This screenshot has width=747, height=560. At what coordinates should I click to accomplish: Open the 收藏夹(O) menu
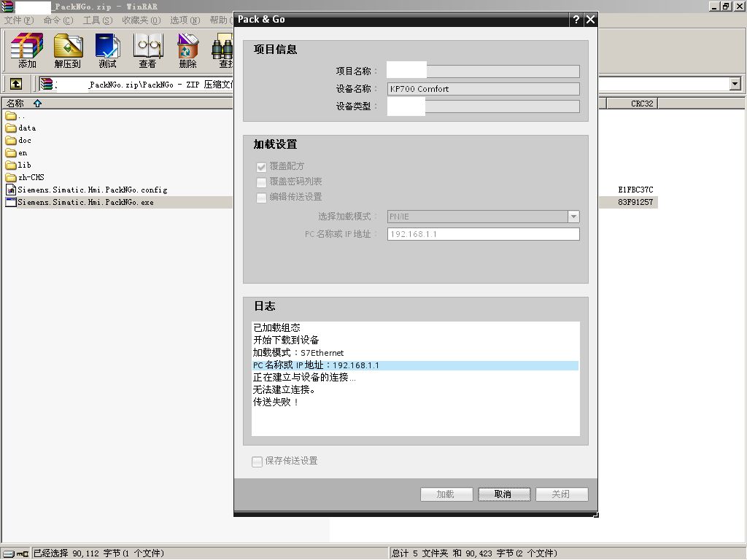tap(142, 20)
